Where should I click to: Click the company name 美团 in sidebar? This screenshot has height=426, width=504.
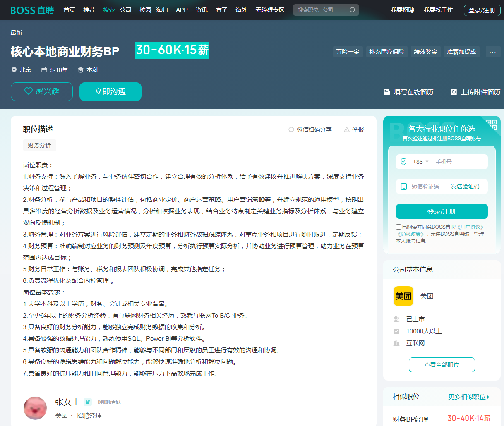pyautogui.click(x=427, y=296)
